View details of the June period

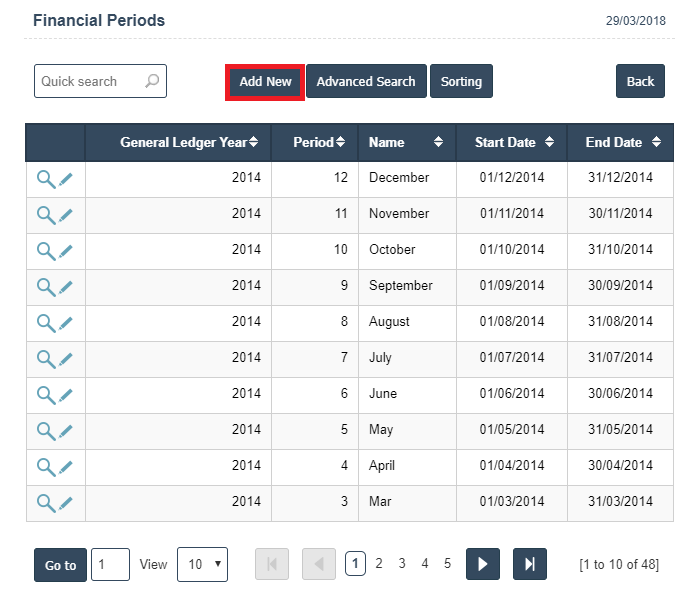[x=46, y=396]
